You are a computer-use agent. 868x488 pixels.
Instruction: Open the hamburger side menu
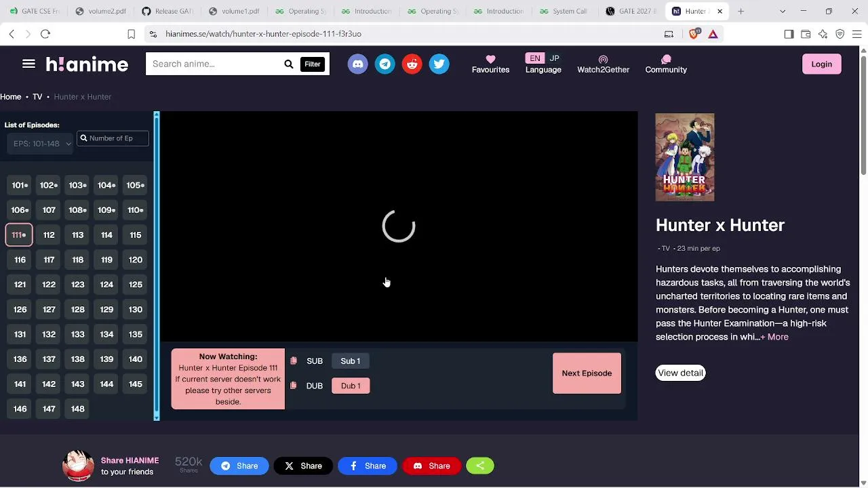[28, 64]
